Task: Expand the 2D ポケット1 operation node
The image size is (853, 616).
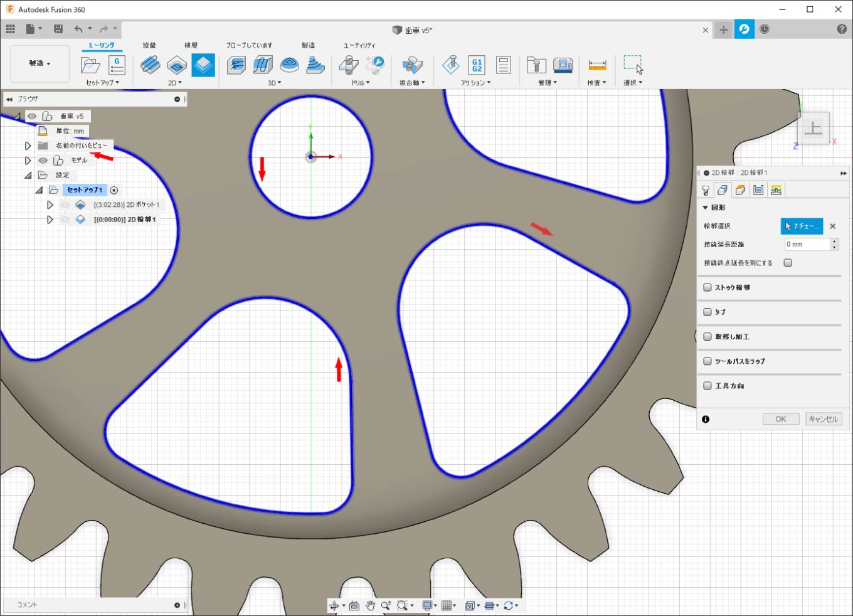Action: [x=50, y=205]
